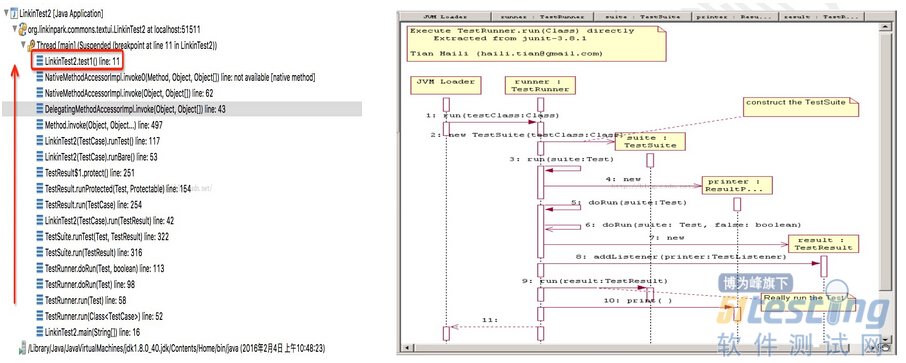Select TestRunner.run(Class<TestCase>) line: 52

point(103,316)
